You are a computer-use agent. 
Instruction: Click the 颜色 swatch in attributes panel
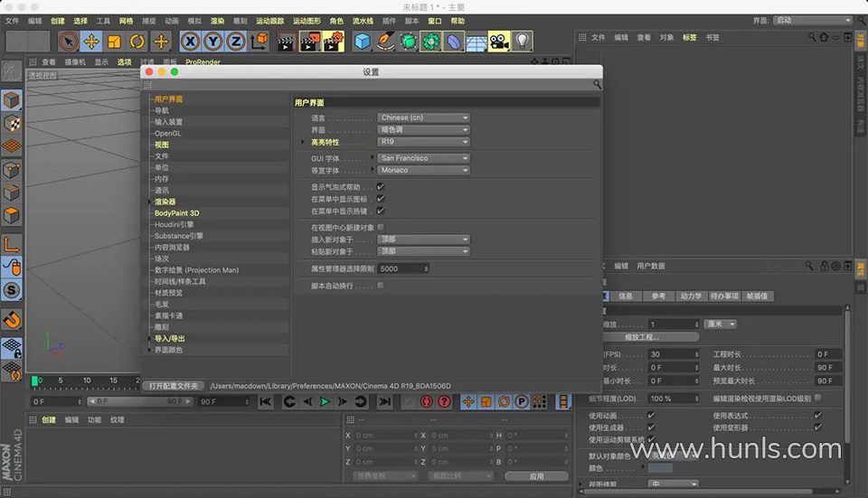[660, 468]
